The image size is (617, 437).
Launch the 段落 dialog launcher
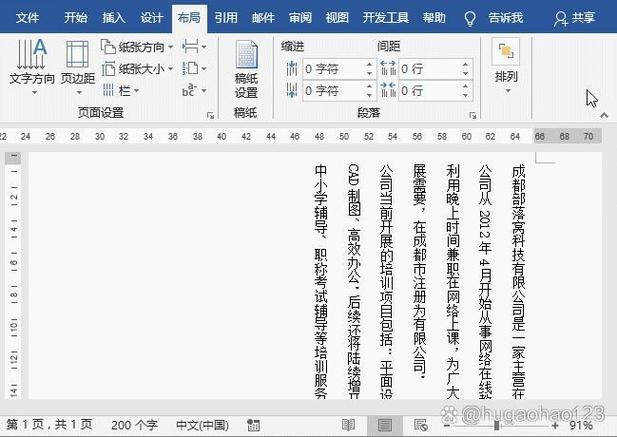[x=473, y=115]
